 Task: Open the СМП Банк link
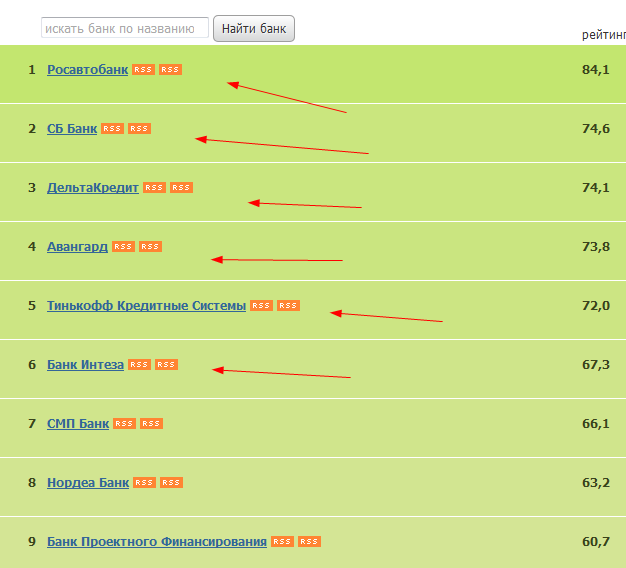(78, 424)
